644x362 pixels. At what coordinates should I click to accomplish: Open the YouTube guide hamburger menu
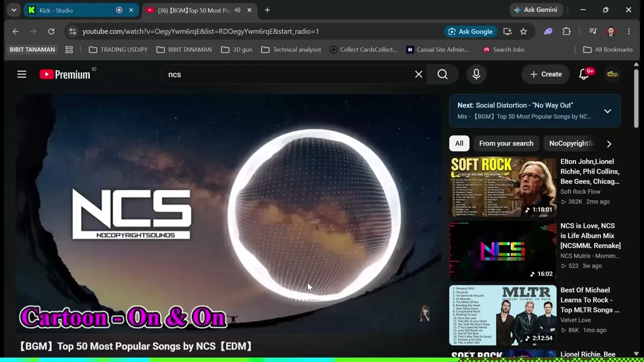(22, 74)
